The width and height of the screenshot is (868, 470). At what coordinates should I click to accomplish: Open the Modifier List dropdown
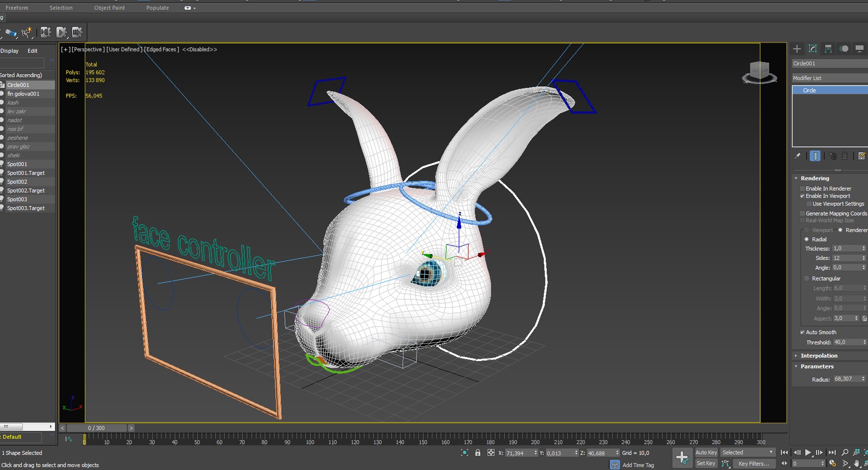point(830,78)
